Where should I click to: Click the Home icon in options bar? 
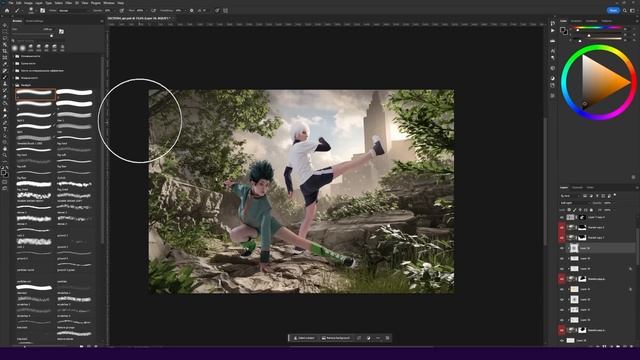(x=7, y=11)
